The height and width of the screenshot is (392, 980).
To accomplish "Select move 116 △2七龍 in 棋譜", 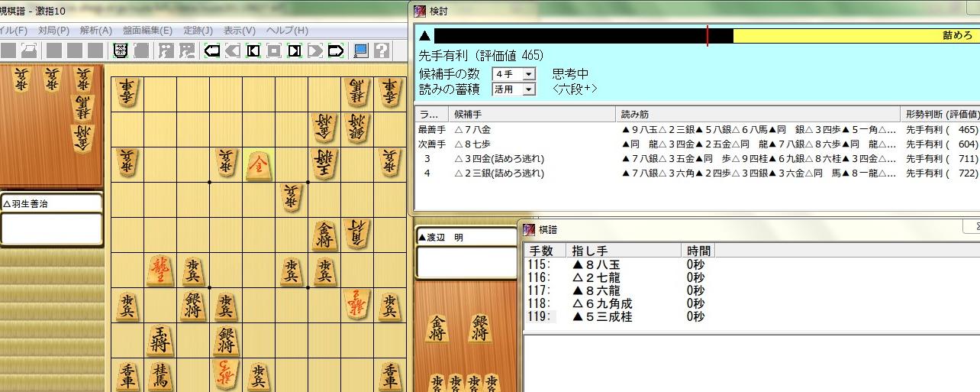I will pyautogui.click(x=752, y=277).
